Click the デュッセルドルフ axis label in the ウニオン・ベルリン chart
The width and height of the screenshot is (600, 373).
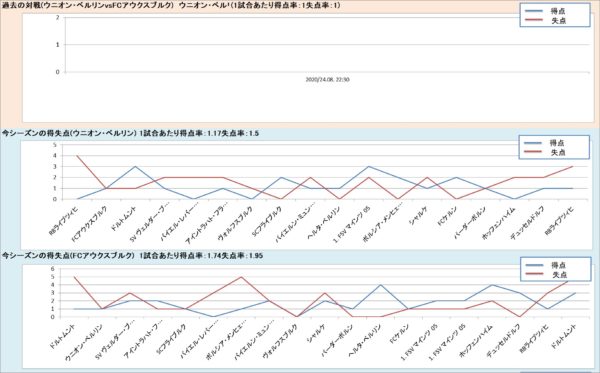pos(527,224)
